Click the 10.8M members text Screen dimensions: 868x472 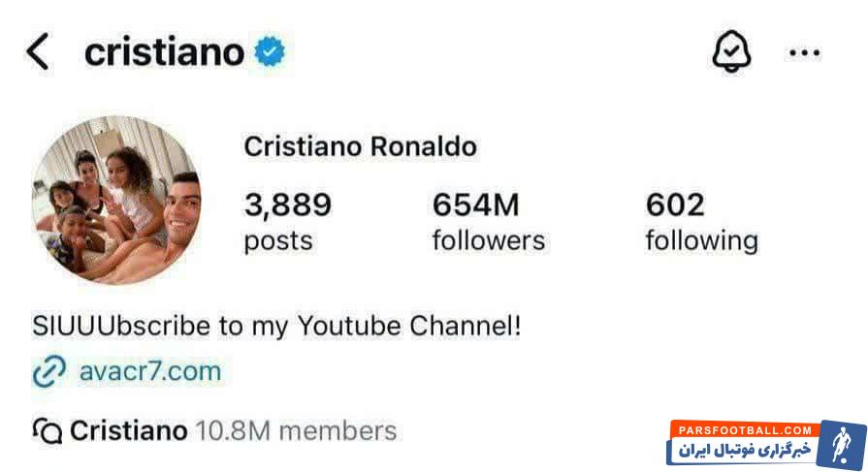(x=296, y=430)
